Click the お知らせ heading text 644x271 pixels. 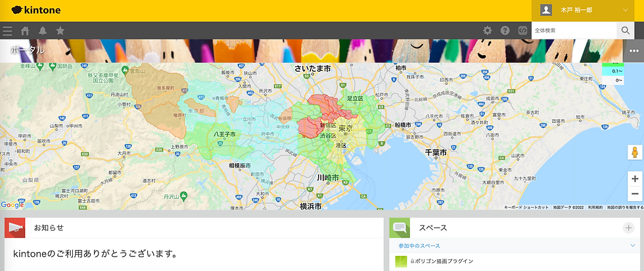(x=49, y=228)
